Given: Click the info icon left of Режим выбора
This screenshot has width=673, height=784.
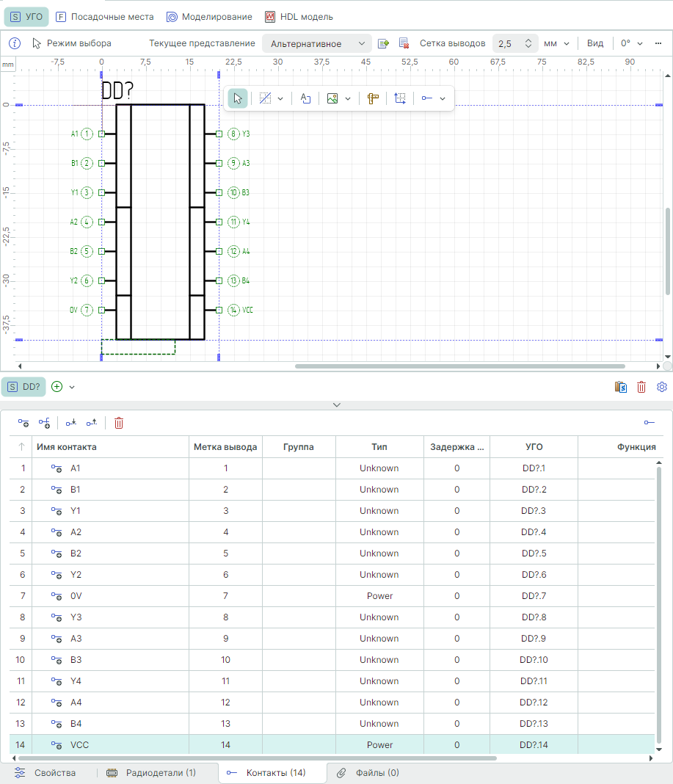Looking at the screenshot, I should point(15,43).
